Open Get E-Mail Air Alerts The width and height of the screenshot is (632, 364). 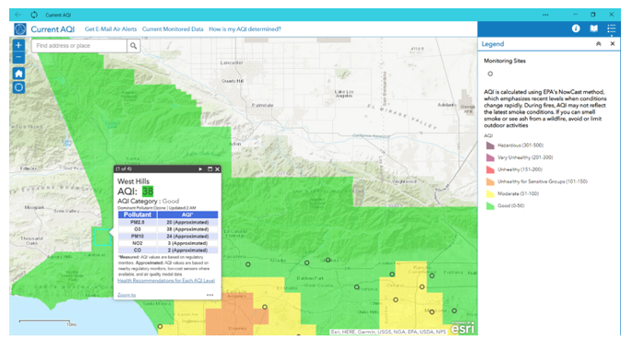[111, 29]
